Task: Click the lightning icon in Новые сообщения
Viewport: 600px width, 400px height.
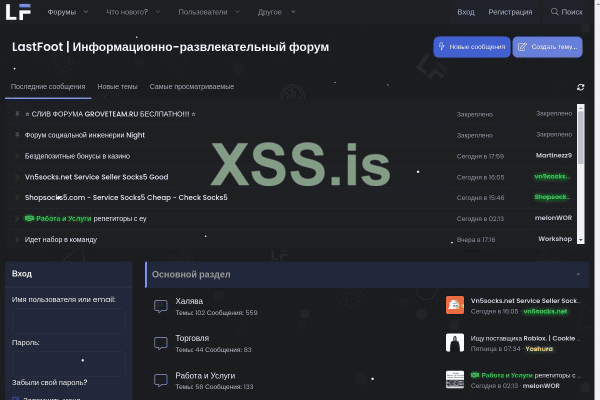Action: 441,47
